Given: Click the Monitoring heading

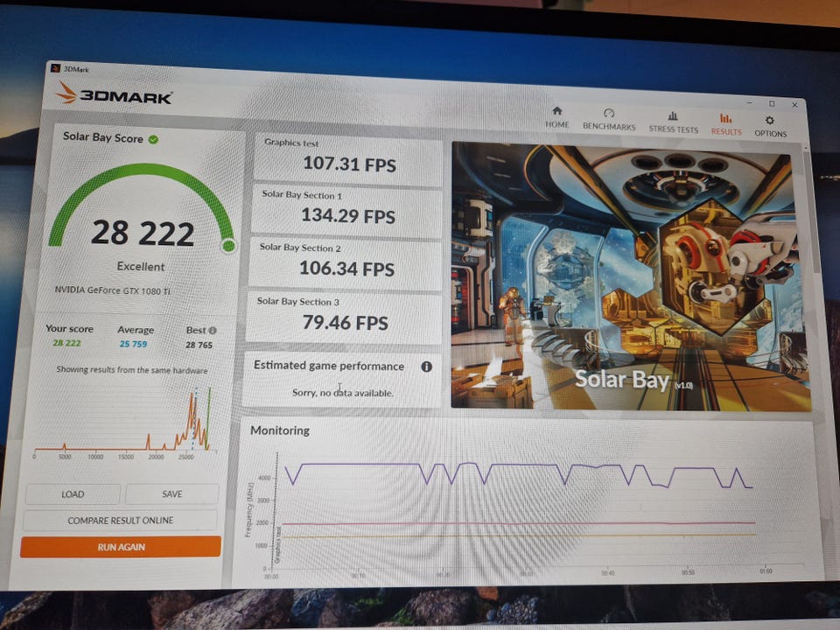Looking at the screenshot, I should [280, 430].
